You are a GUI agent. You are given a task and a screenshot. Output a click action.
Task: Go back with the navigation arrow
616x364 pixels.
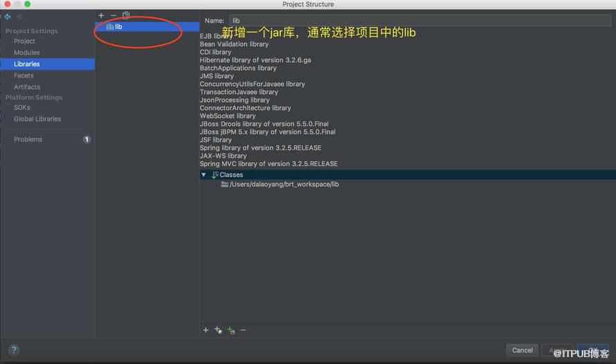(x=8, y=17)
